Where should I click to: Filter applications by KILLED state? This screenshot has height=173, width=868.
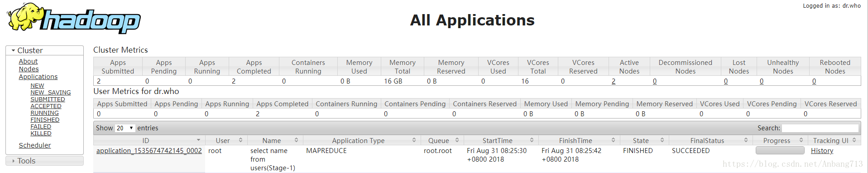tap(41, 133)
